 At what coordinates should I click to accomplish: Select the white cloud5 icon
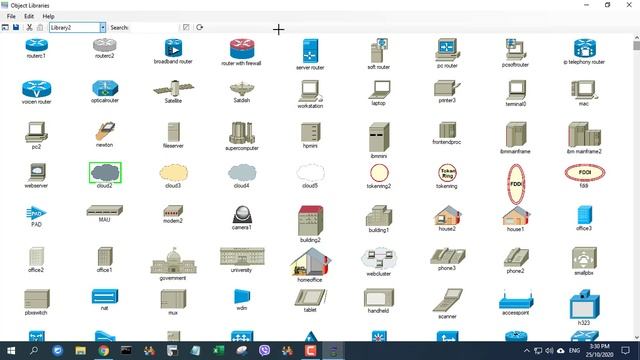(x=310, y=173)
